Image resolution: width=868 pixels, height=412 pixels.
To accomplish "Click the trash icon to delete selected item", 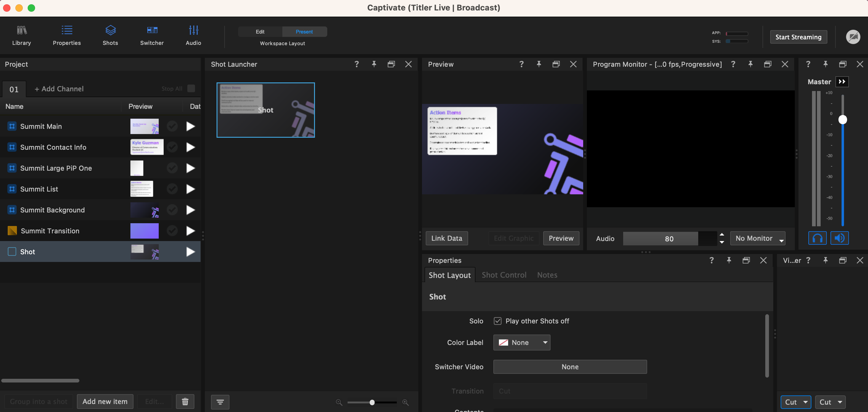I will coord(185,401).
